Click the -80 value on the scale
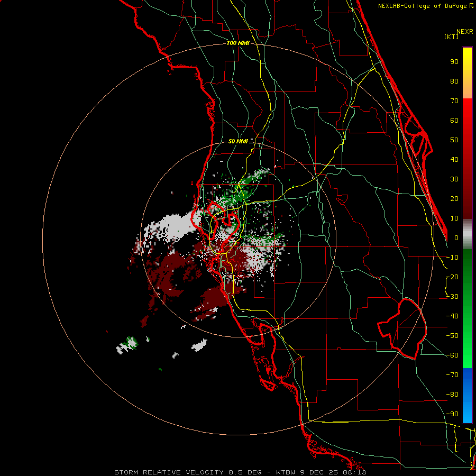Screen dimensions: 476x476 [452, 395]
